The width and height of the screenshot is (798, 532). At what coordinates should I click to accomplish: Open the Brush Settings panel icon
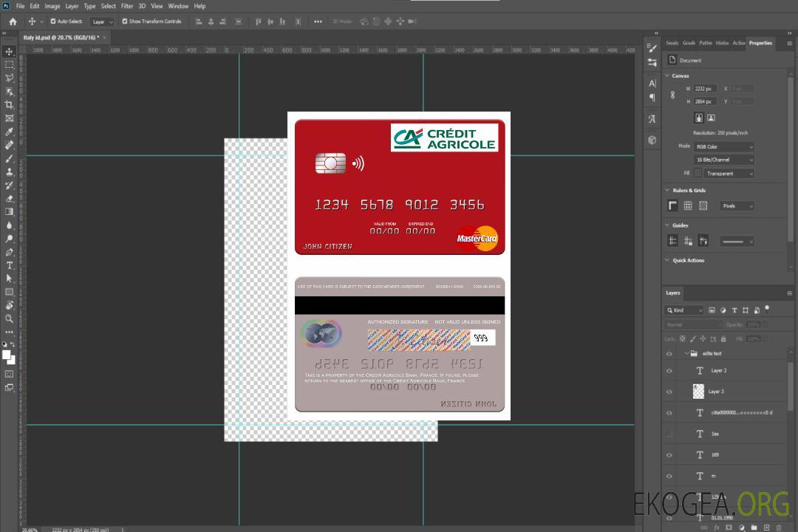(x=652, y=48)
